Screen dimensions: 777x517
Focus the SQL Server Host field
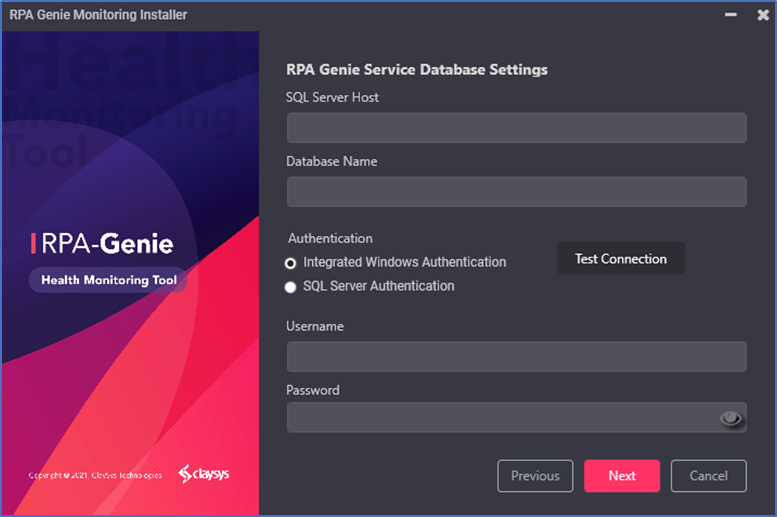click(x=516, y=128)
